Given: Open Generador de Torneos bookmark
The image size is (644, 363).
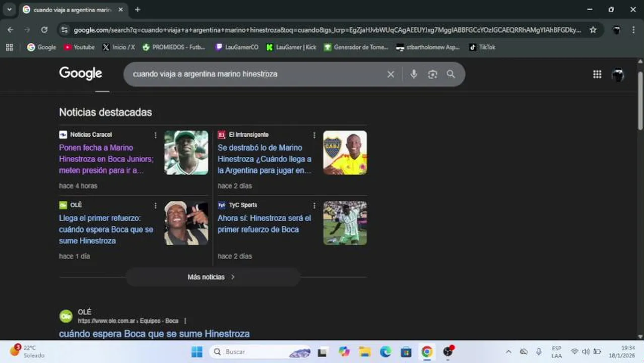Looking at the screenshot, I should pyautogui.click(x=356, y=47).
